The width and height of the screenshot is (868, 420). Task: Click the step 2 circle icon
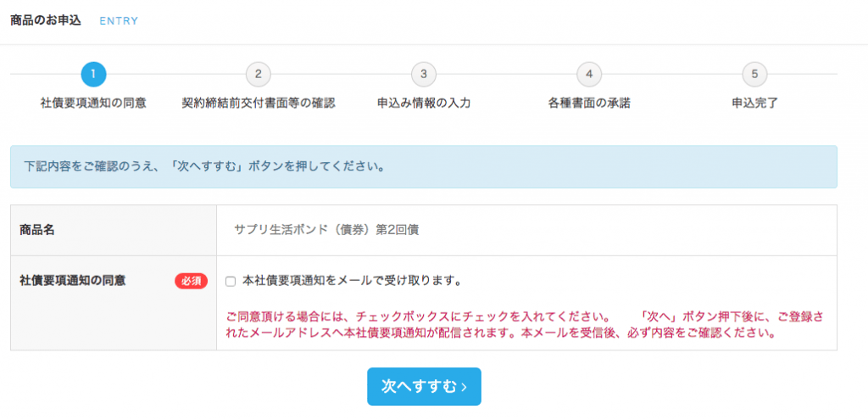click(258, 75)
